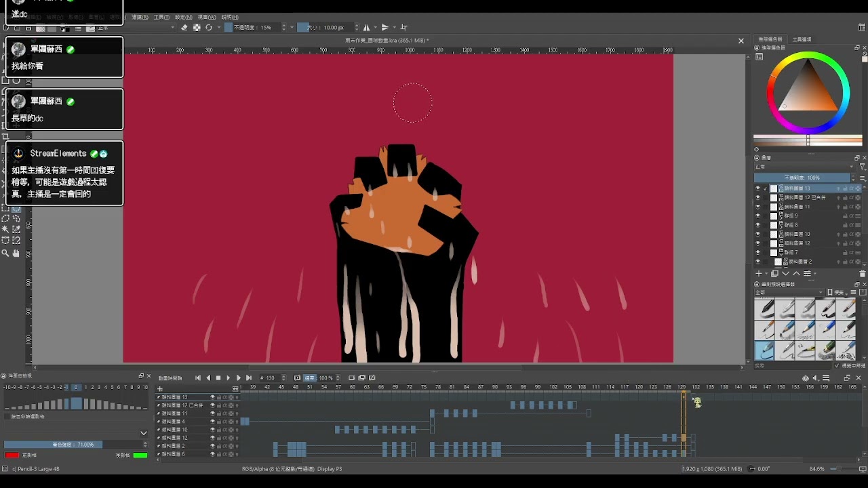The image size is (868, 488).
Task: Step to the previous frame
Action: (x=208, y=378)
